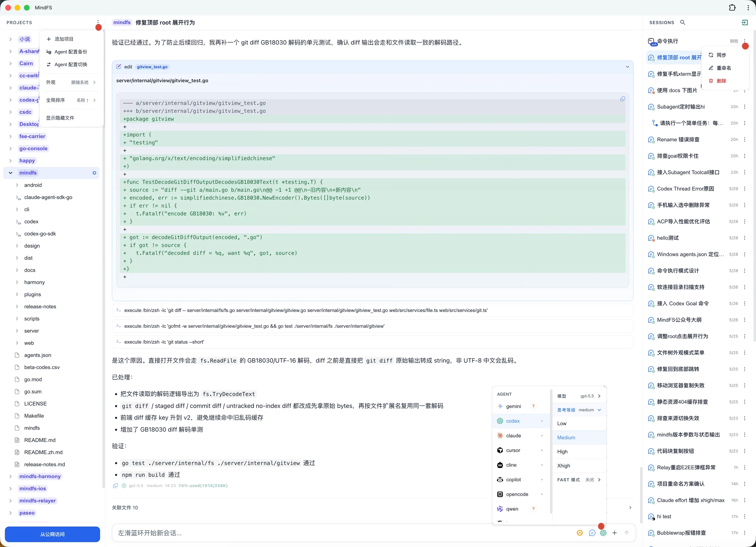The height and width of the screenshot is (547, 756).
Task: Click the plus attach icon in input bar
Action: 615,533
